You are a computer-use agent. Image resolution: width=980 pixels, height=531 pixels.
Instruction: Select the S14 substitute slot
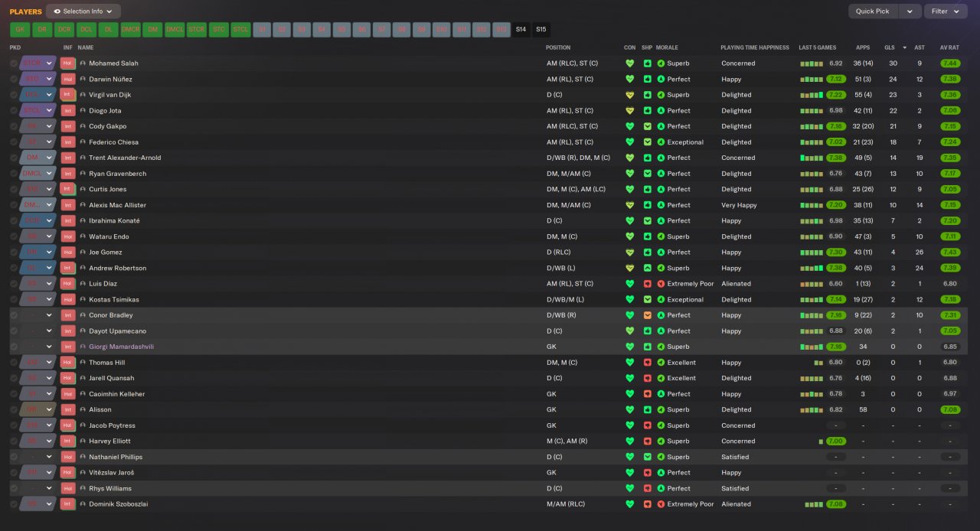point(521,30)
